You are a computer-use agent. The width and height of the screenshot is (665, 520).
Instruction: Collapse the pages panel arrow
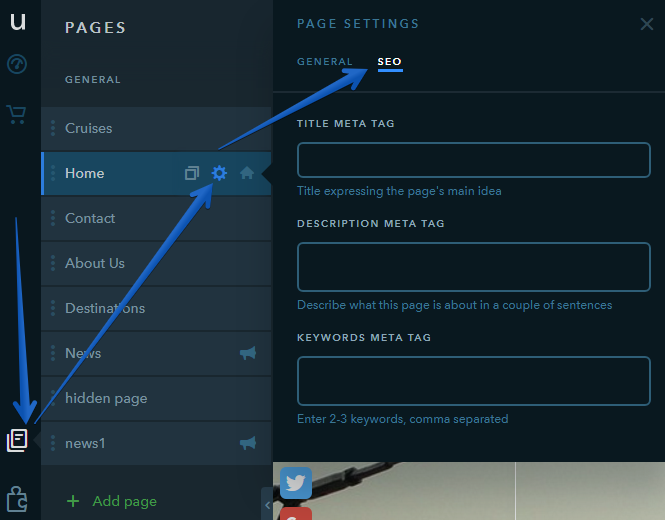pos(267,505)
